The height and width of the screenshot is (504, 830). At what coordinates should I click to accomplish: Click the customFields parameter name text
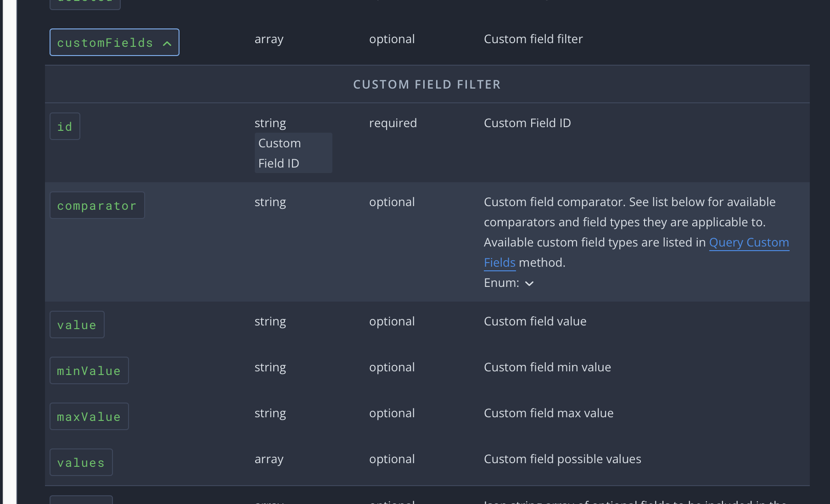105,43
